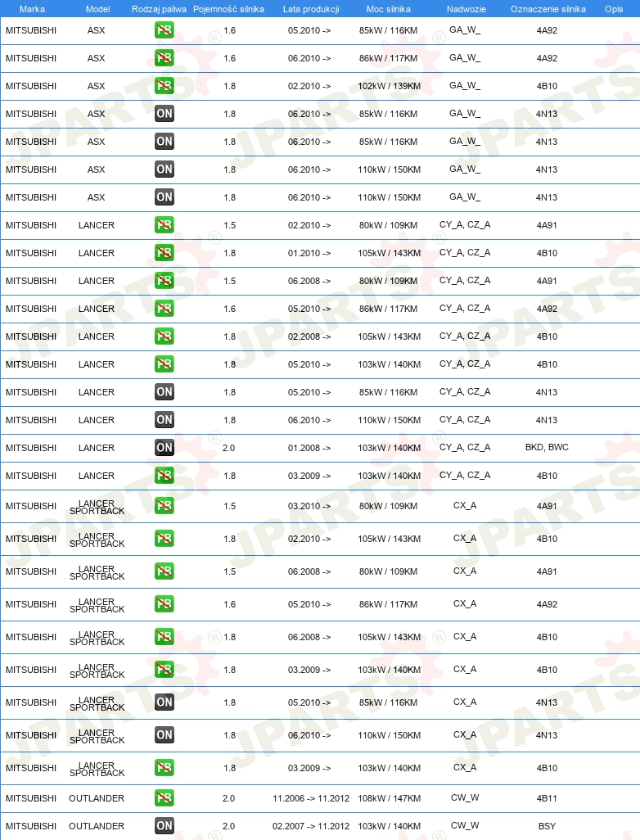Click petrol icon for ASX 85kW/116KM 4A92 row

click(x=164, y=30)
